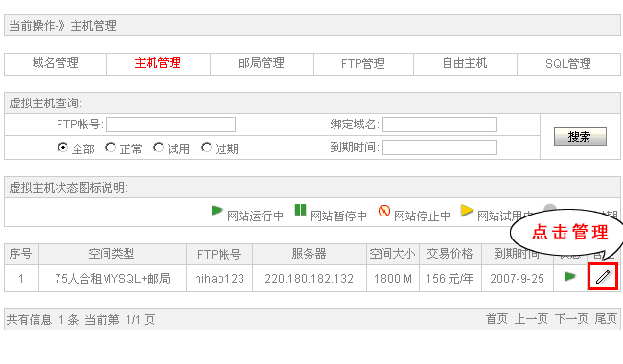Click the price 156 元/年 cell
Image resolution: width=623 pixels, height=364 pixels.
click(x=450, y=278)
